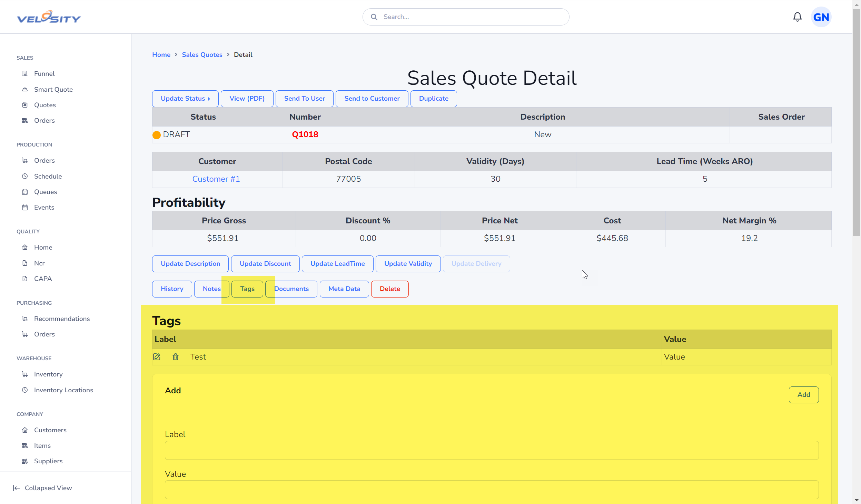Click the CAPA document icon
The image size is (861, 504).
coord(25,279)
